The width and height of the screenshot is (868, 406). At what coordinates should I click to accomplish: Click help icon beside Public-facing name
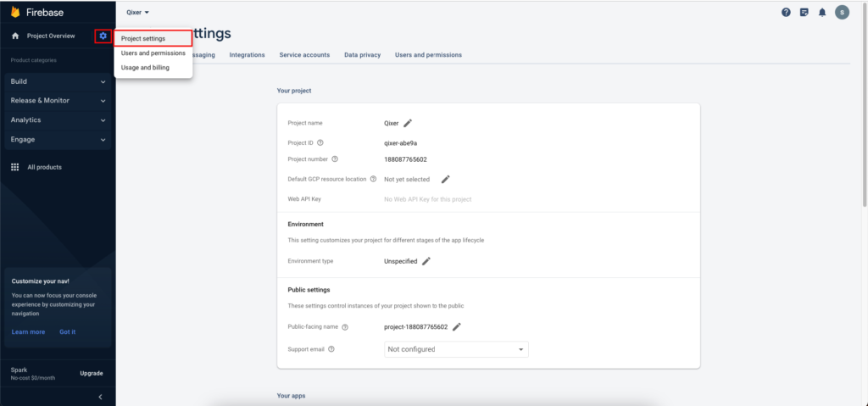pyautogui.click(x=345, y=327)
